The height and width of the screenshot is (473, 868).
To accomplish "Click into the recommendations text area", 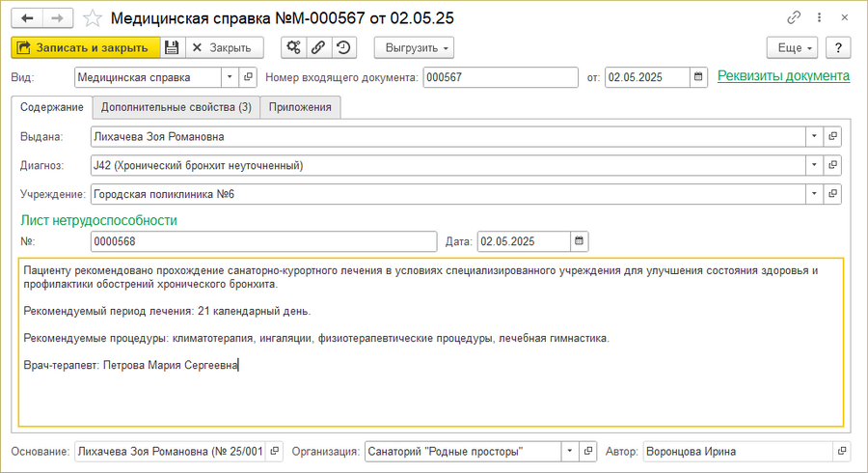I will [431, 343].
